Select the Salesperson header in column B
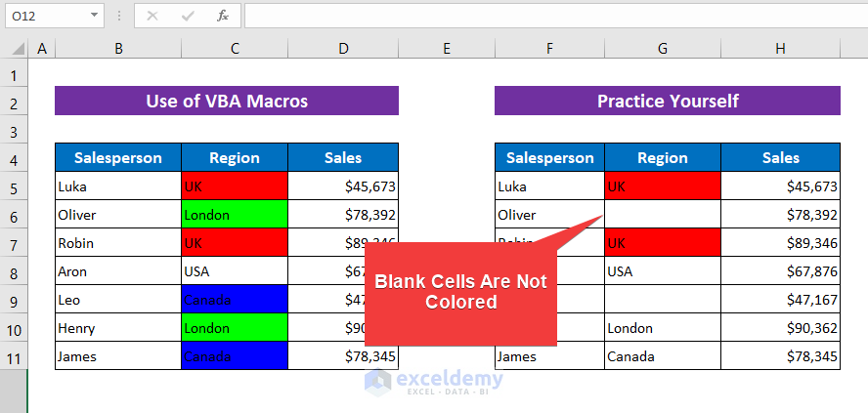Viewport: 868px width, 413px height. (x=118, y=157)
